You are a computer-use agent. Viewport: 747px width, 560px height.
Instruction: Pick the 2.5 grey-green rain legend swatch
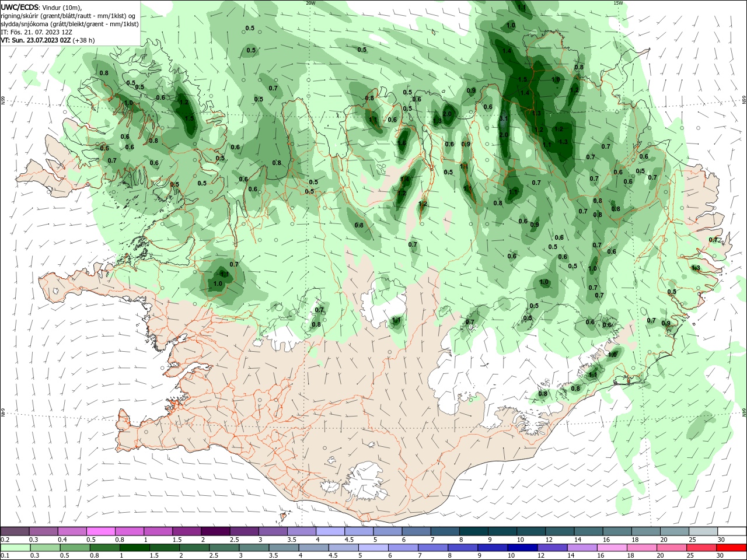[x=225, y=548]
